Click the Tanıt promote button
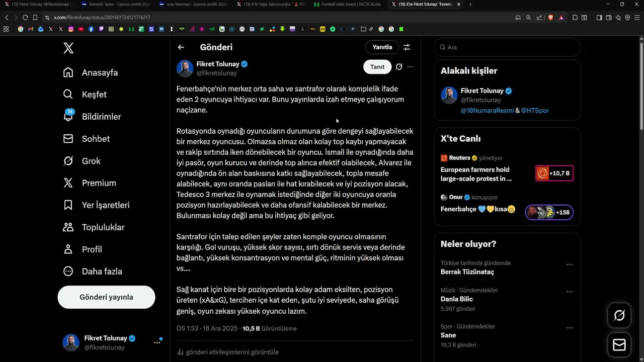 [377, 67]
